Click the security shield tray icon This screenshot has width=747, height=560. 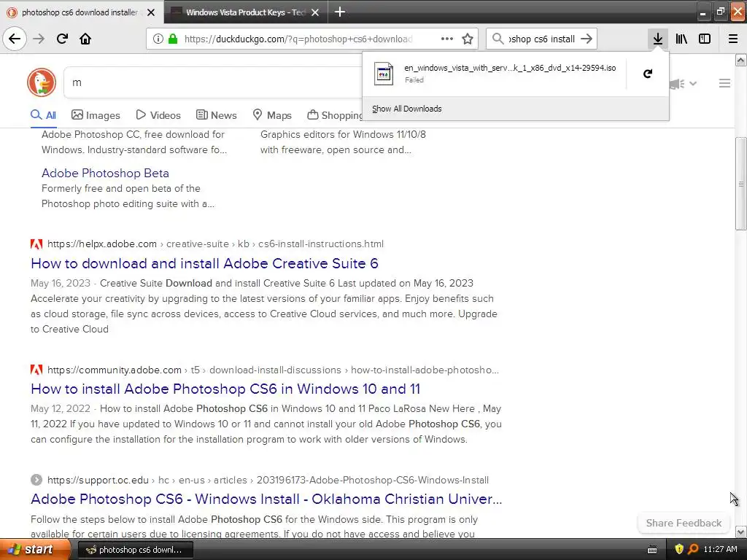[x=679, y=550]
